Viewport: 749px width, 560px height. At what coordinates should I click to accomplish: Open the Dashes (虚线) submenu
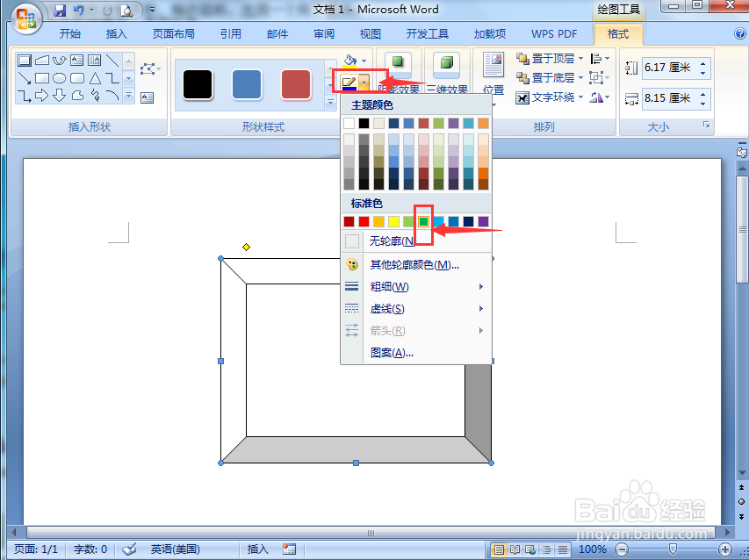[416, 309]
